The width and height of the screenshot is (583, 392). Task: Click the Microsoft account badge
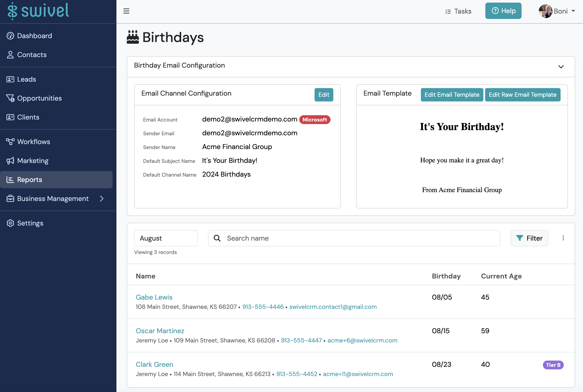pos(315,120)
